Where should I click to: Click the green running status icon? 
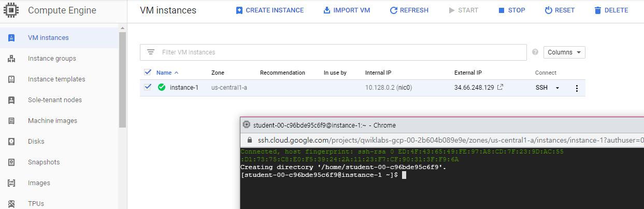pyautogui.click(x=162, y=87)
